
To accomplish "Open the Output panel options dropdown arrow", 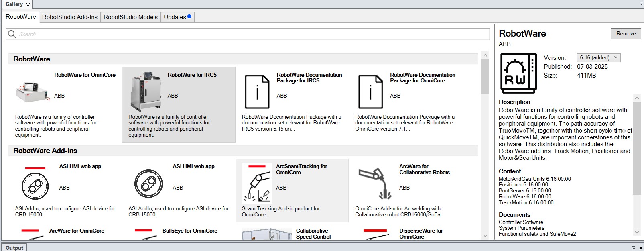I will 634,248.
